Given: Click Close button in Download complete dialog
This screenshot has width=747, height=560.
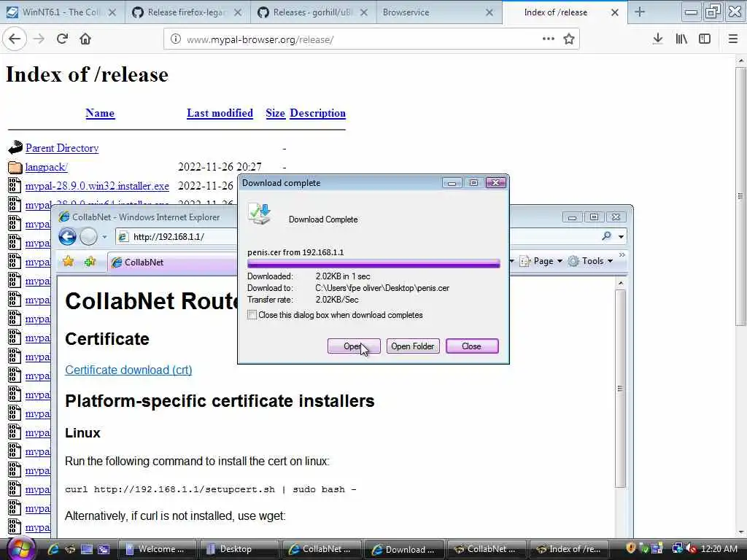Looking at the screenshot, I should coord(472,346).
